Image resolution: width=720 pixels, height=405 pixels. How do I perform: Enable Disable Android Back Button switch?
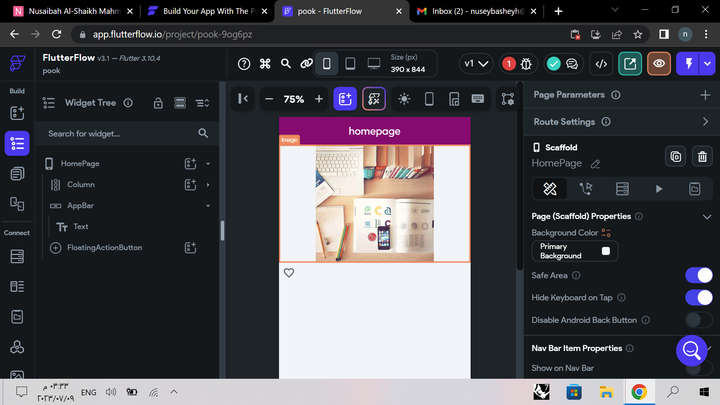[699, 320]
